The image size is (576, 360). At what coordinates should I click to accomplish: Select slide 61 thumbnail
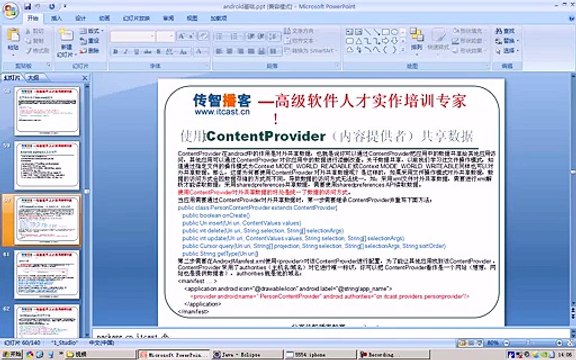[x=47, y=274]
